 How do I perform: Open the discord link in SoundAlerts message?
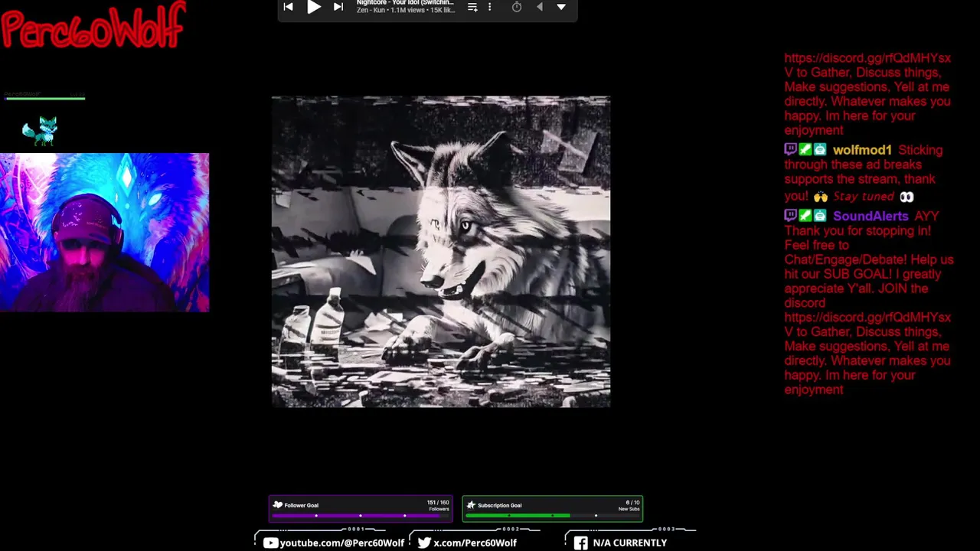(867, 324)
